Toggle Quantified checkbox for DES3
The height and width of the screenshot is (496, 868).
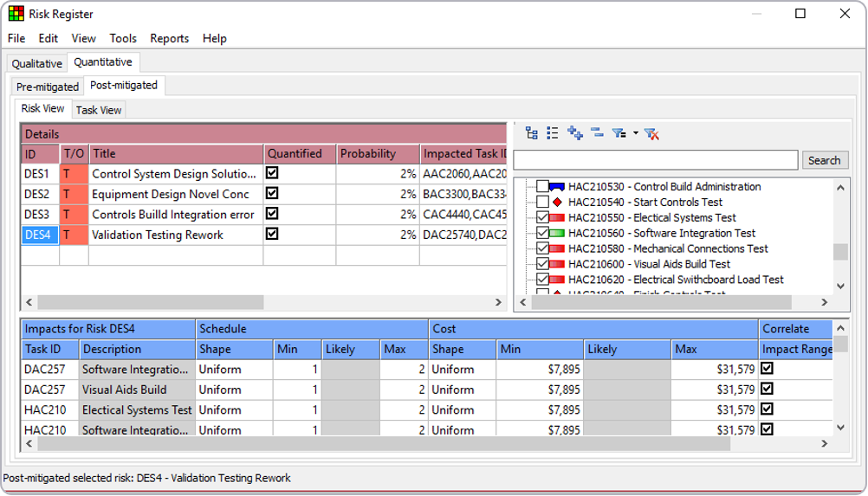(x=272, y=214)
